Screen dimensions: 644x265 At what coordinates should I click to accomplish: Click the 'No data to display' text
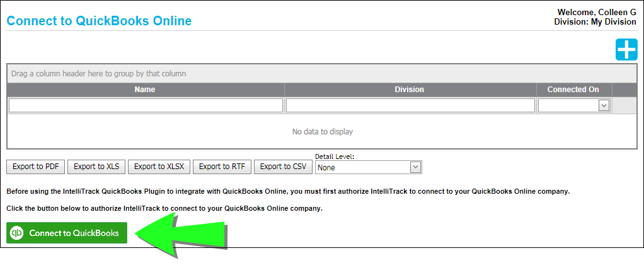[323, 132]
